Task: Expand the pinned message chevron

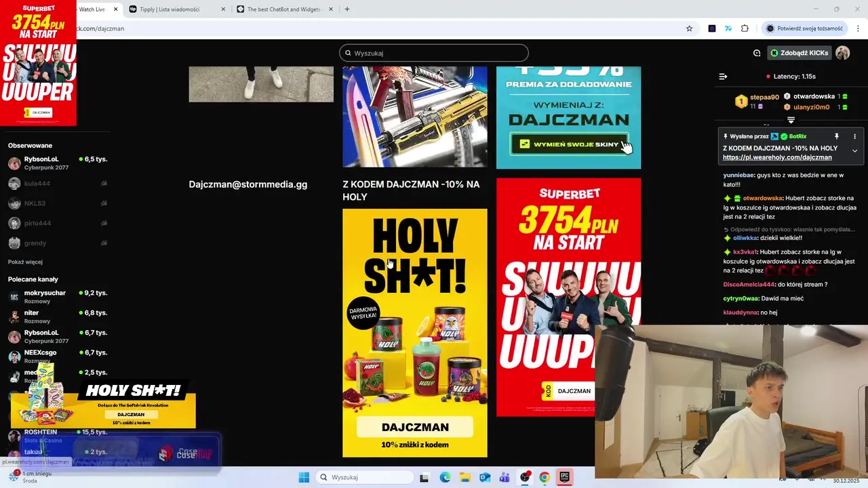Action: point(854,150)
